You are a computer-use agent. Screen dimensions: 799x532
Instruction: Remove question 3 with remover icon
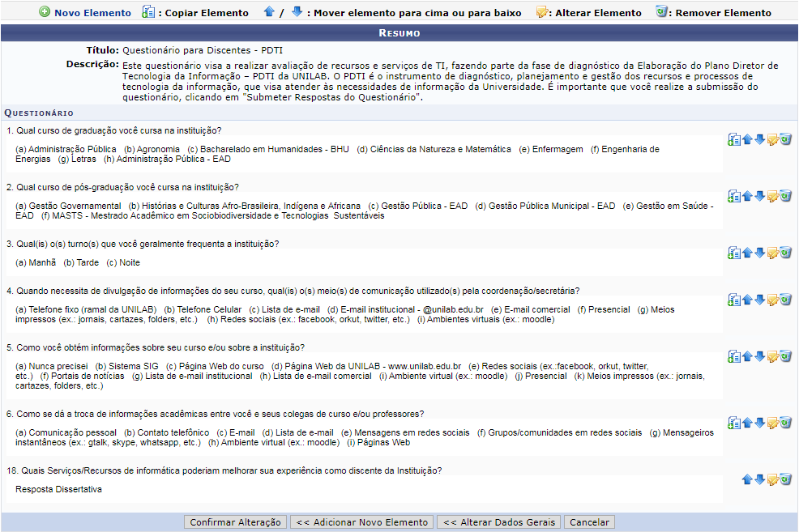pyautogui.click(x=784, y=252)
